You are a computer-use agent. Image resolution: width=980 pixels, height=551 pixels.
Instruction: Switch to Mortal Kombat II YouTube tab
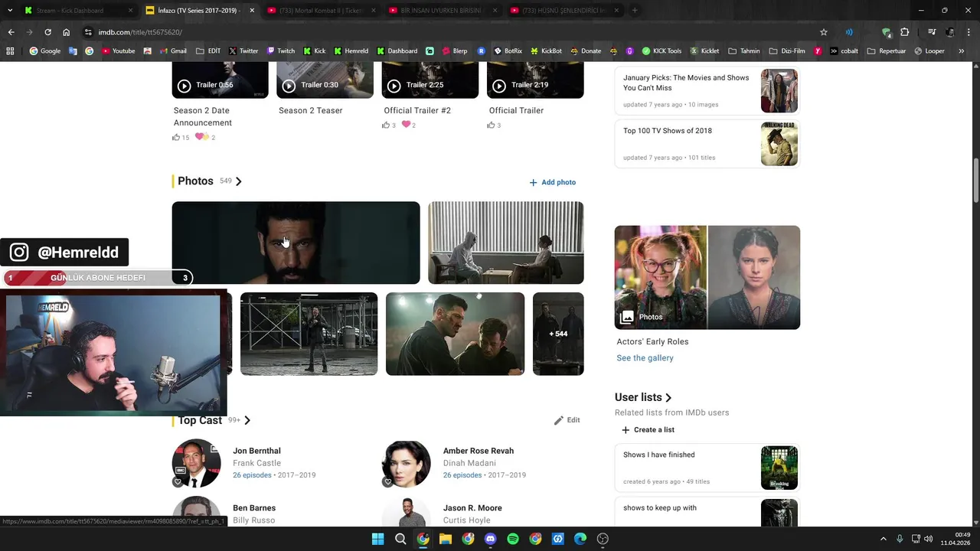pyautogui.click(x=320, y=11)
